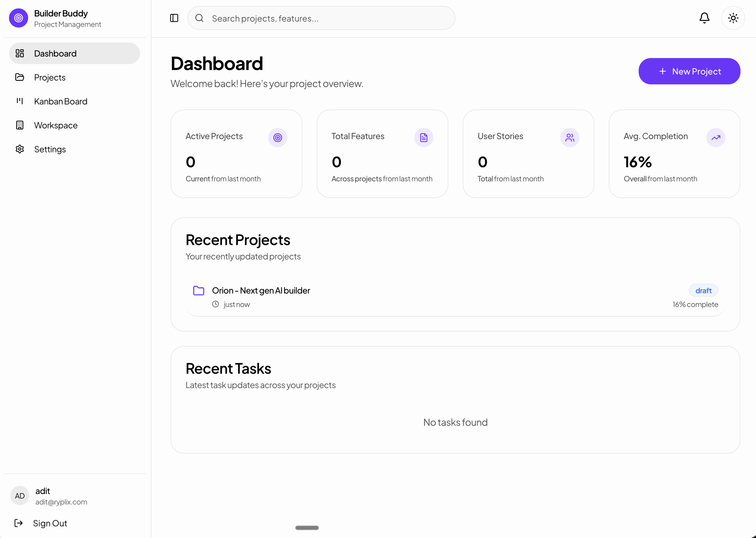Toggle light/dark theme sun button
This screenshot has width=756, height=538.
point(733,18)
